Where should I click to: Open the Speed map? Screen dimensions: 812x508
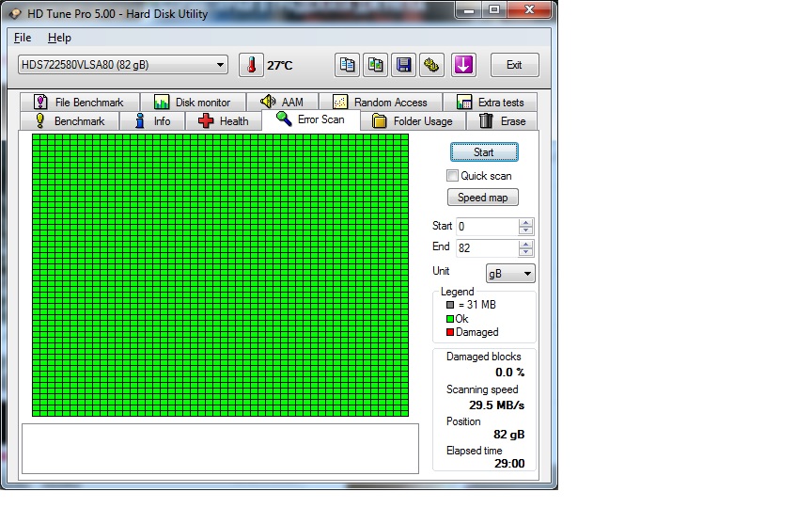click(483, 198)
